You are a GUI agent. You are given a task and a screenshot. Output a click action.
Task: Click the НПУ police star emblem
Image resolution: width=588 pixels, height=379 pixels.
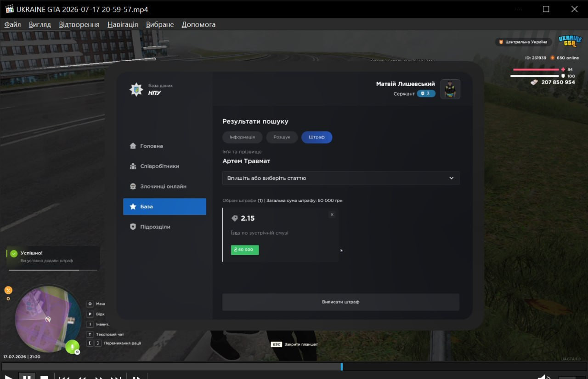136,89
